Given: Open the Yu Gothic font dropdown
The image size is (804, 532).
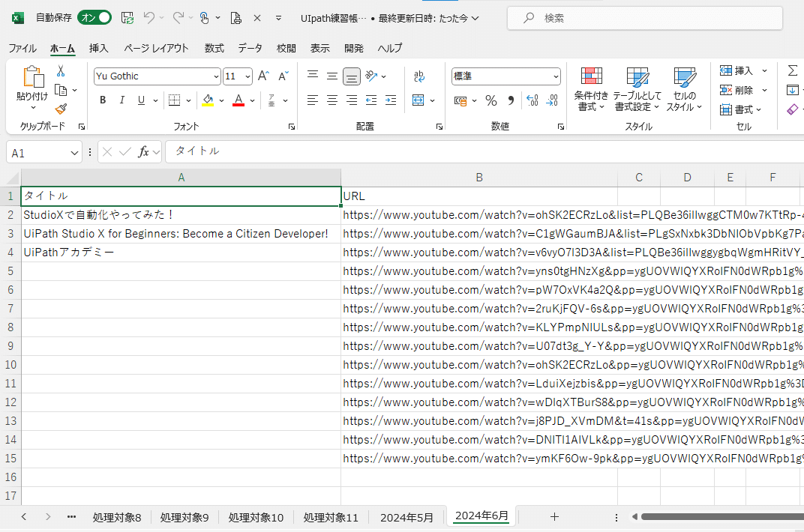Looking at the screenshot, I should coord(216,76).
